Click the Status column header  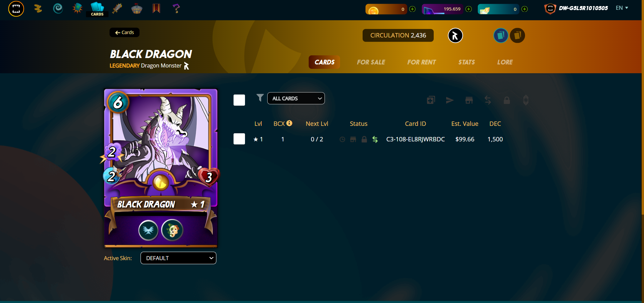(x=359, y=123)
